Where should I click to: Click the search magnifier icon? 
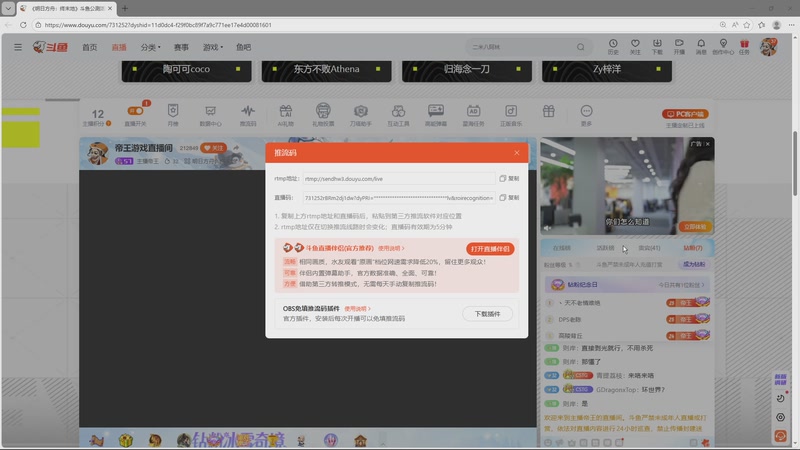click(581, 47)
